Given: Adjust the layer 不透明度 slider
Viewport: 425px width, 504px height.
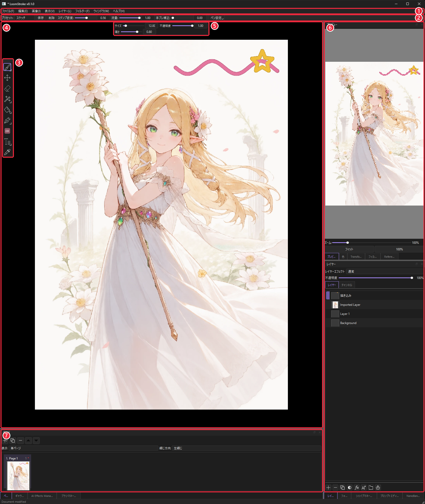Looking at the screenshot, I should click(376, 278).
